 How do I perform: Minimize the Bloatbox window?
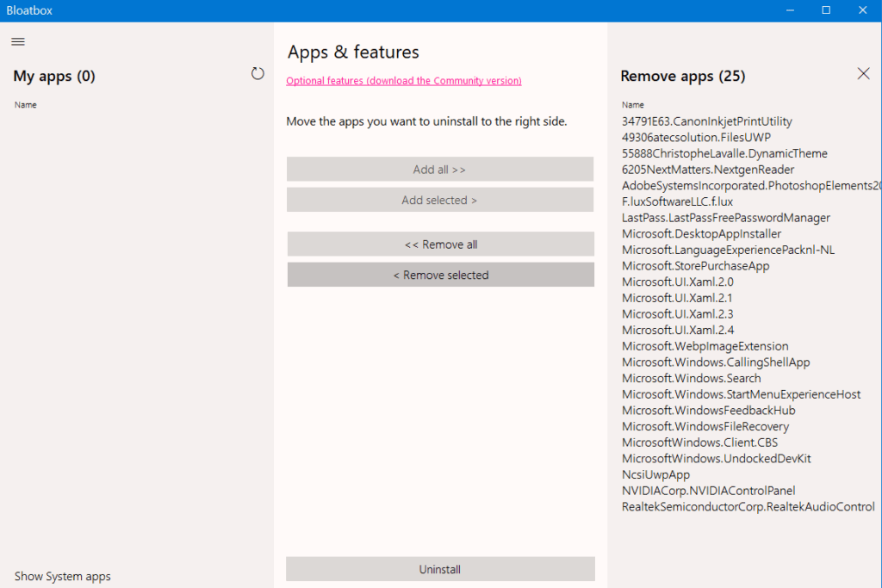click(x=791, y=10)
